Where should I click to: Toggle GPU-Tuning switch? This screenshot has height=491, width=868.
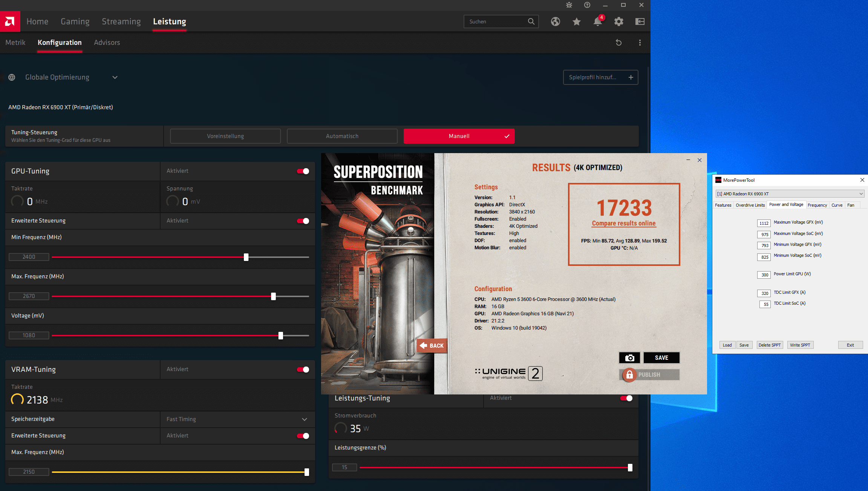(303, 171)
